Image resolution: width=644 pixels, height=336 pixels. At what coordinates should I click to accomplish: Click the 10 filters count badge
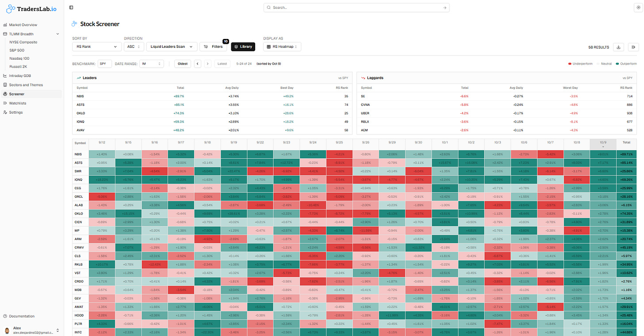click(226, 41)
